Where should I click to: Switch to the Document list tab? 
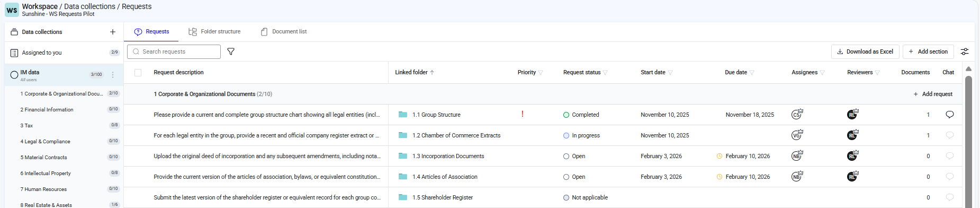(x=284, y=32)
